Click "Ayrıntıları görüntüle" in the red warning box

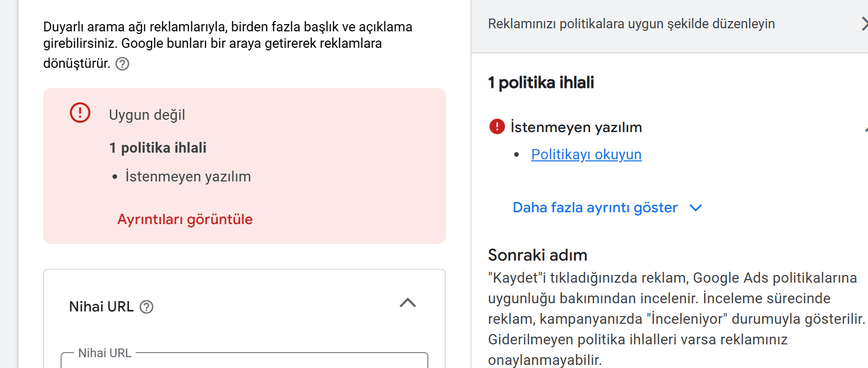coord(185,219)
